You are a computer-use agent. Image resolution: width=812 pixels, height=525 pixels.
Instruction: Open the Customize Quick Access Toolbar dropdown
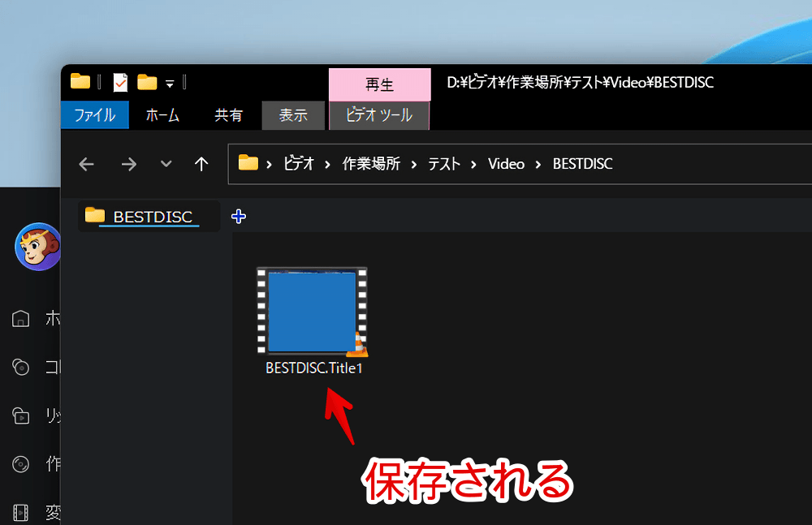(x=170, y=84)
